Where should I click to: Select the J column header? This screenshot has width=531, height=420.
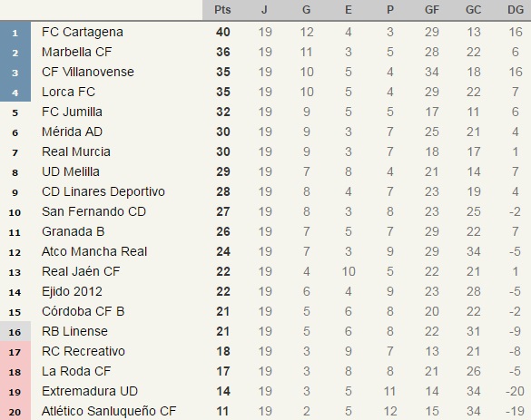(x=264, y=10)
